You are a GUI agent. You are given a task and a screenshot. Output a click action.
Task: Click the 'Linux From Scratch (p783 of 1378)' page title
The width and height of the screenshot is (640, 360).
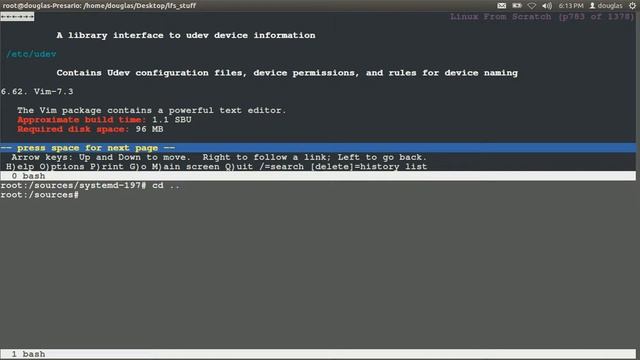tap(542, 17)
